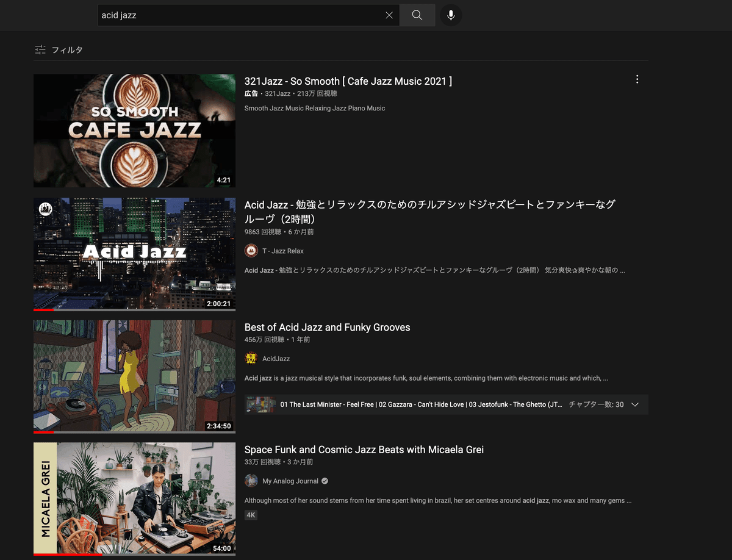The width and height of the screenshot is (732, 560).
Task: Open title 'Space Funk and Cosmic Jazz Beats with Micaela Grei'
Action: tap(364, 450)
